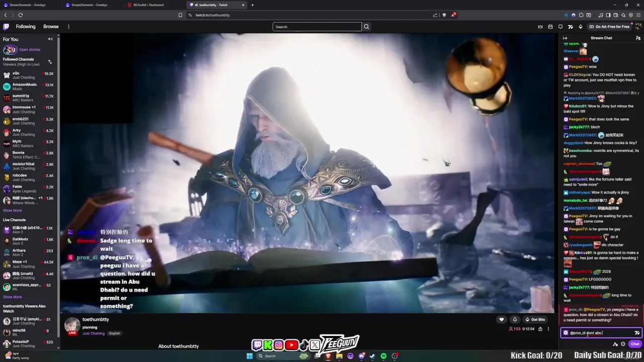
Task: Bookmark this page in the browser
Action: pyautogui.click(x=180, y=15)
